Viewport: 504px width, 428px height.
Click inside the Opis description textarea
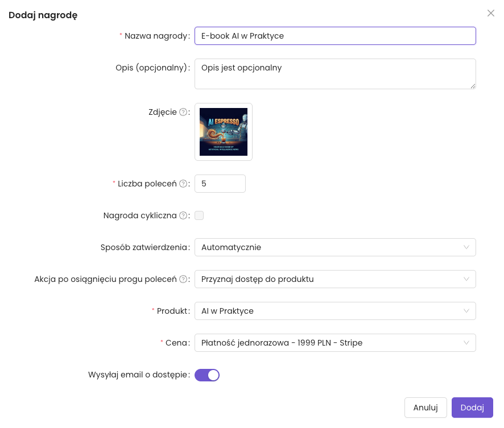pyautogui.click(x=334, y=74)
